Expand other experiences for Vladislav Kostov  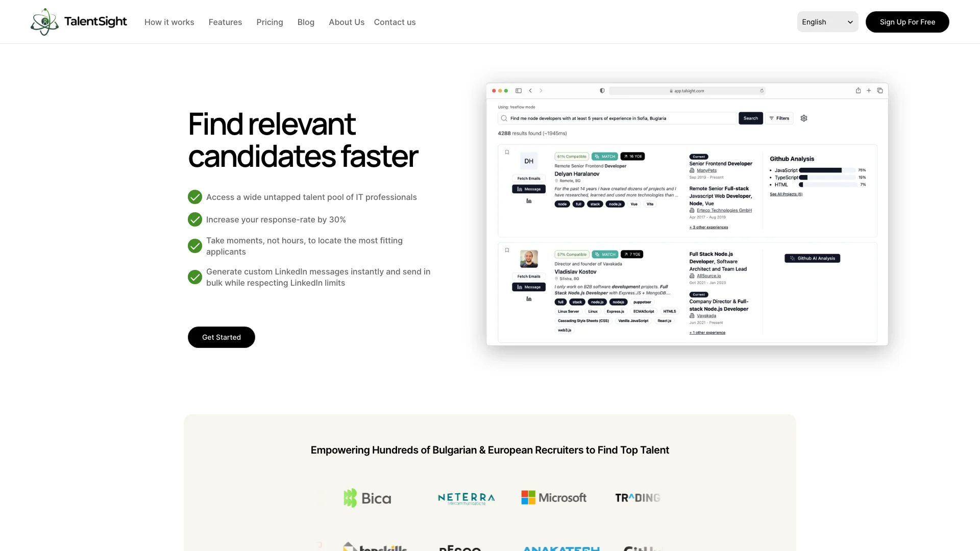(707, 332)
